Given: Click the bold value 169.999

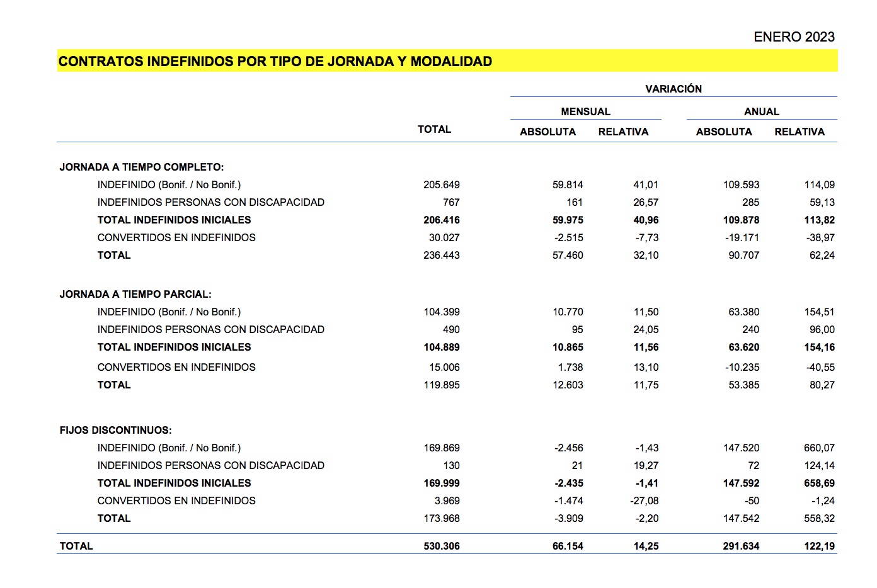Looking at the screenshot, I should click(x=442, y=483).
